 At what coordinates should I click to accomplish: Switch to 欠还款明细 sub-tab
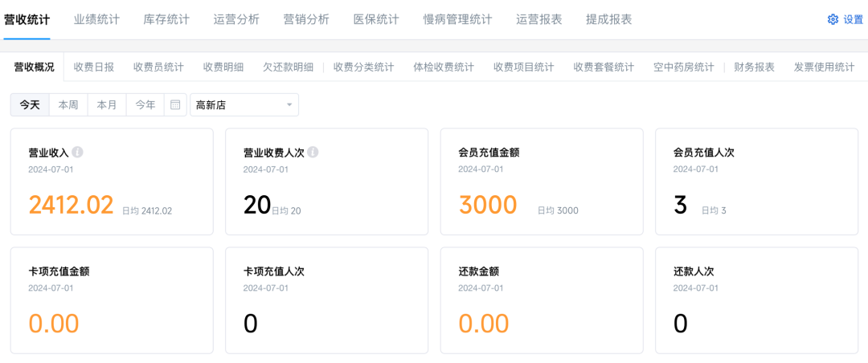point(289,67)
